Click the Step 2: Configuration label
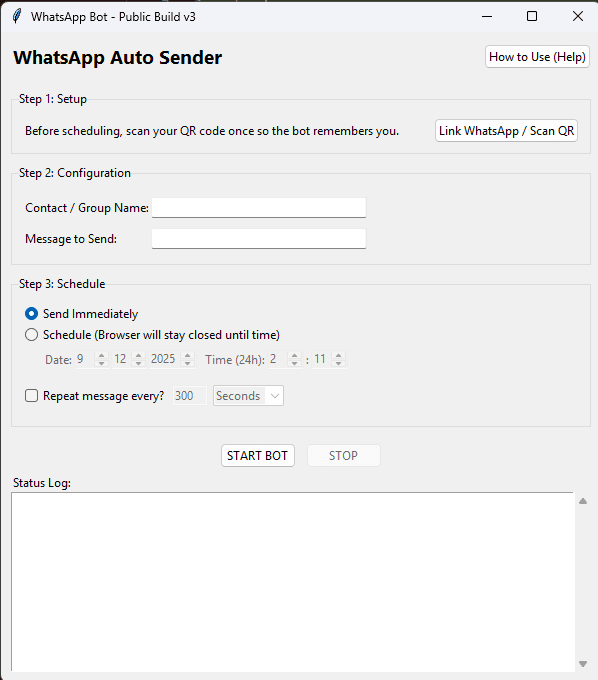Image resolution: width=598 pixels, height=680 pixels. [75, 173]
